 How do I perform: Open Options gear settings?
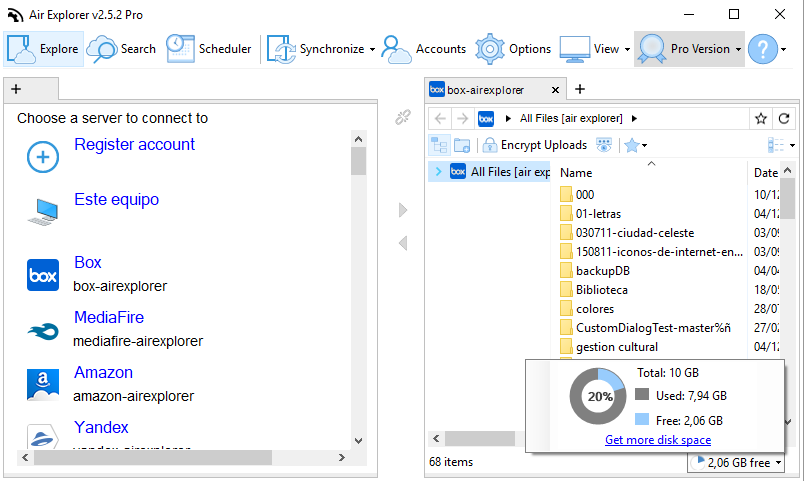(x=513, y=49)
